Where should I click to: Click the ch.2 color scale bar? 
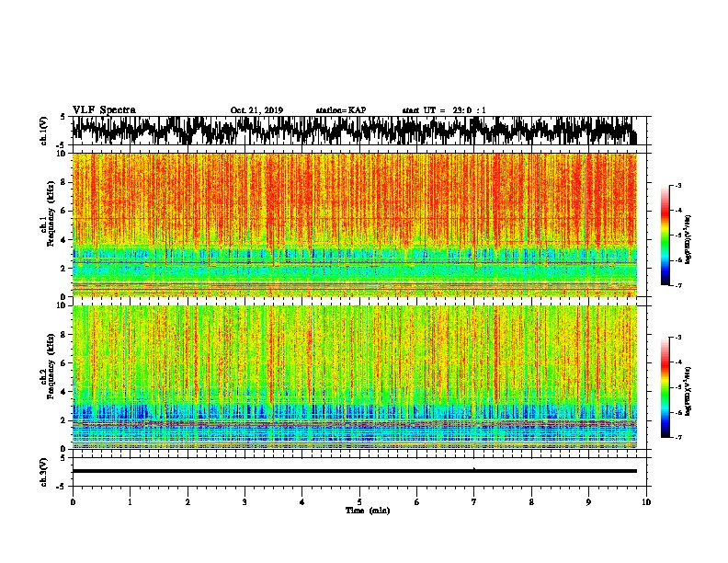[665, 387]
